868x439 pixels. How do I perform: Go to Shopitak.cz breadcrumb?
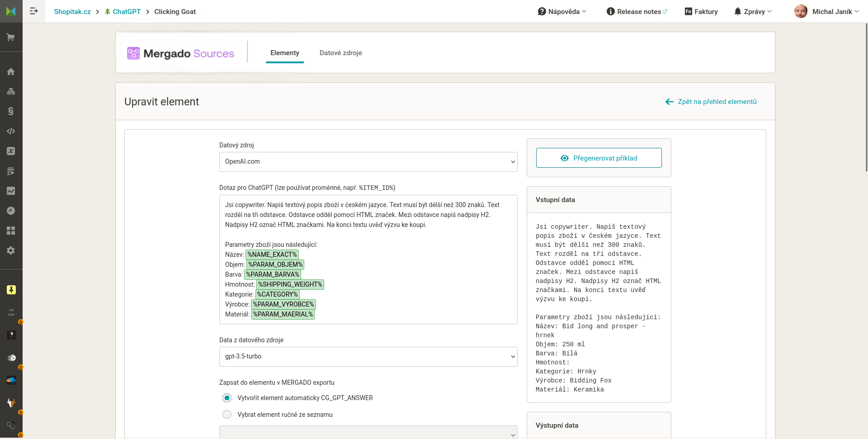tap(72, 12)
